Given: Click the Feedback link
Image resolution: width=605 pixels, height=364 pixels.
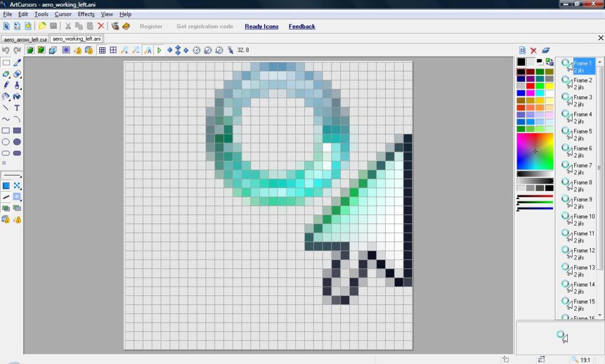Looking at the screenshot, I should point(301,27).
